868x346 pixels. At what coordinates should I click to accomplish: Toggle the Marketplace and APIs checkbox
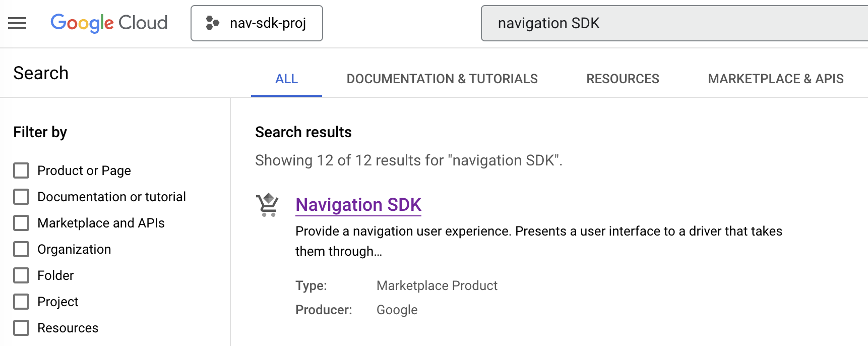[21, 223]
